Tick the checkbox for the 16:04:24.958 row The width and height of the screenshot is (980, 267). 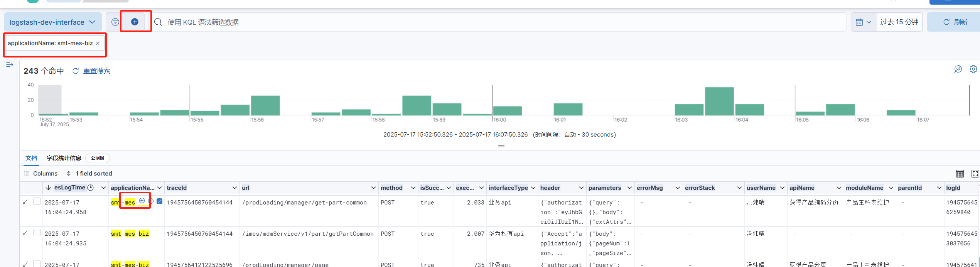(x=37, y=201)
